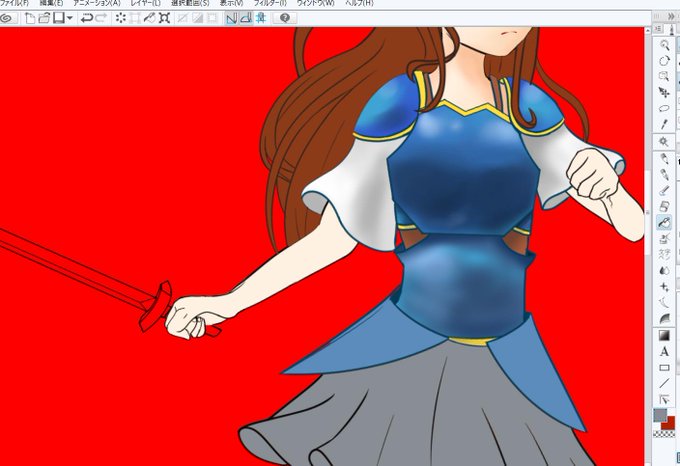Open the tool palette menu icon
680x466 pixels.
coord(658,29)
